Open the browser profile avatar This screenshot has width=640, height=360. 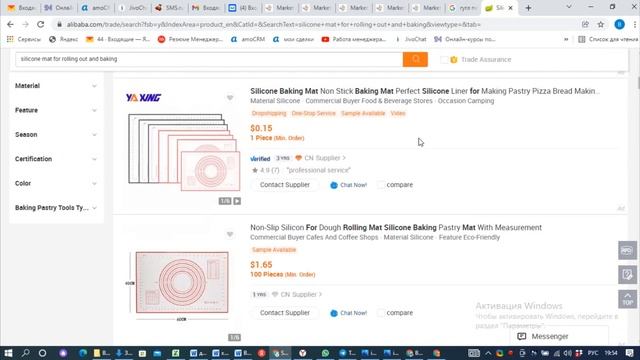coord(619,24)
